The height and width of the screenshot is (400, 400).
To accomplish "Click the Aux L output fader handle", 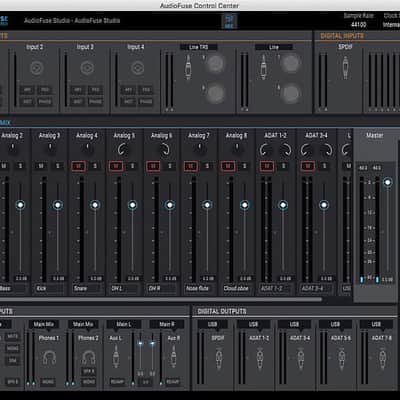I will pyautogui.click(x=140, y=343).
